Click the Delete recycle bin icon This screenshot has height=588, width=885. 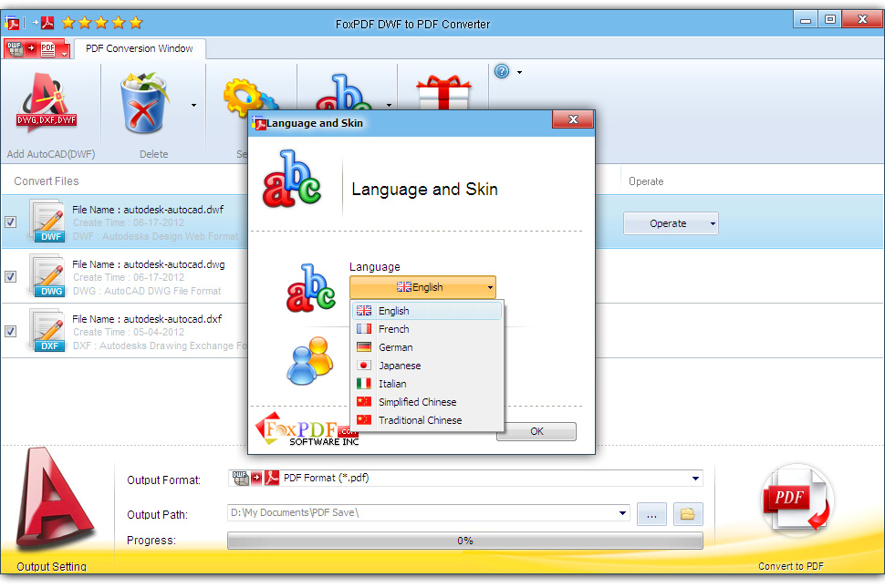[144, 103]
